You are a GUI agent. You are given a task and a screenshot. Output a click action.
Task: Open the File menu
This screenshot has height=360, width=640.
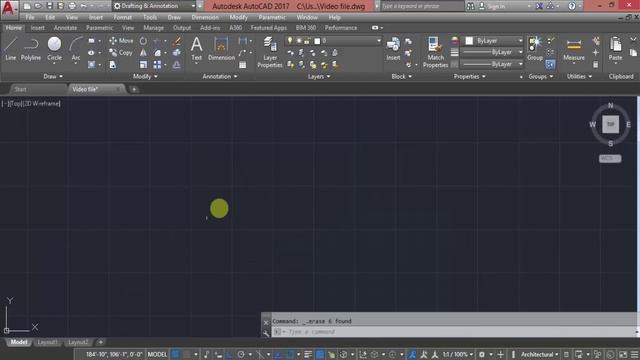(x=30, y=18)
